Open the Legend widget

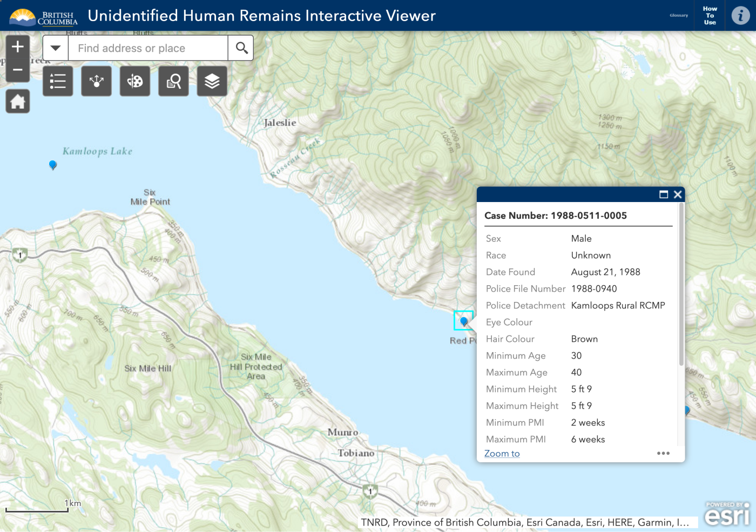(58, 82)
